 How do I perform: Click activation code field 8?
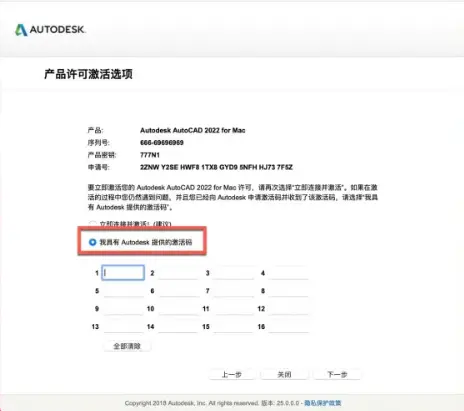pos(289,291)
